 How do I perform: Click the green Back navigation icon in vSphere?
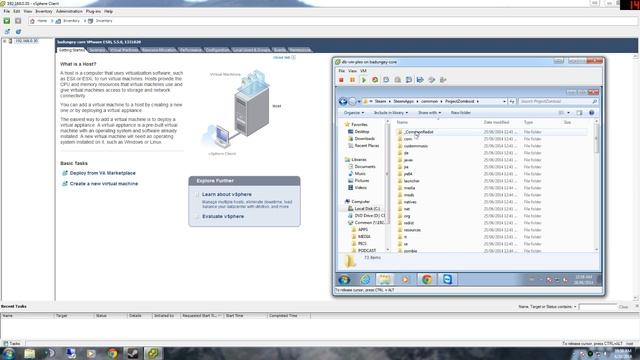pyautogui.click(x=7, y=21)
